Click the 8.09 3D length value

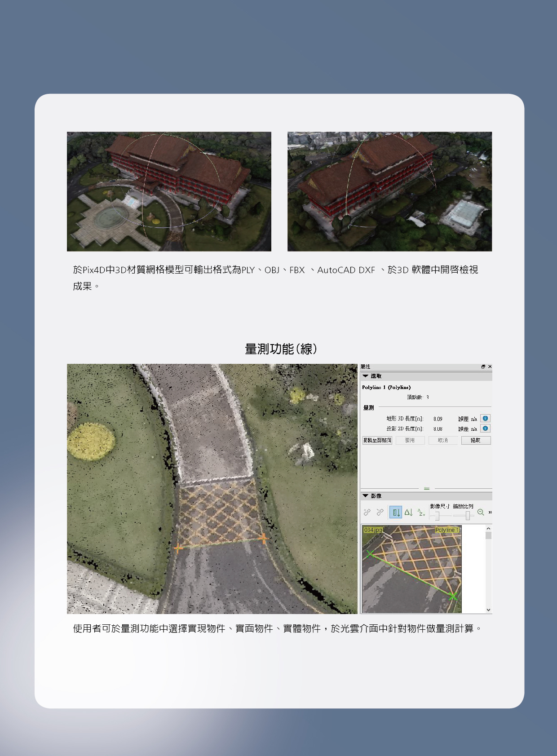[438, 419]
